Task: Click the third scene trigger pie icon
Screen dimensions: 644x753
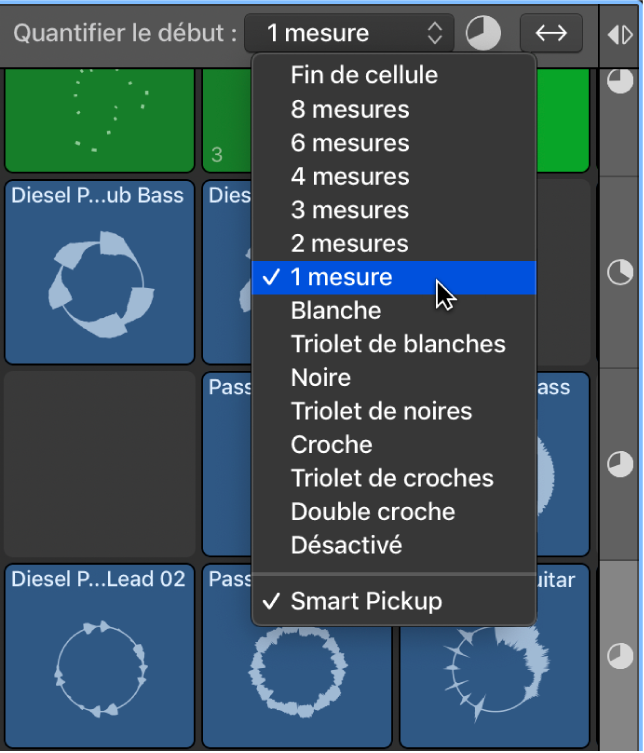Action: coord(621,464)
